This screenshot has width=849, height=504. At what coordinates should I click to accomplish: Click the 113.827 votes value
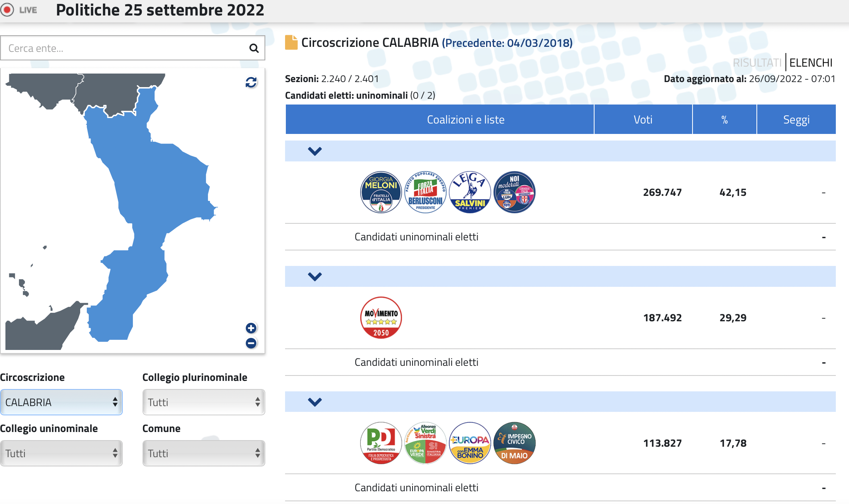(x=662, y=443)
